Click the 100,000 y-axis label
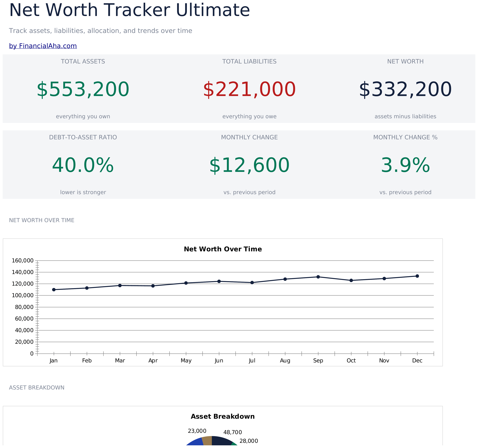The image size is (478, 448). 23,296
